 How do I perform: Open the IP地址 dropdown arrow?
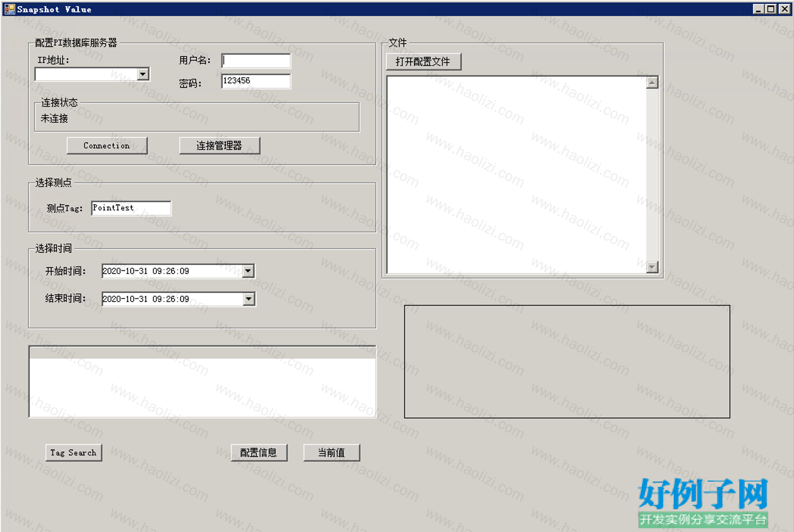(x=143, y=74)
